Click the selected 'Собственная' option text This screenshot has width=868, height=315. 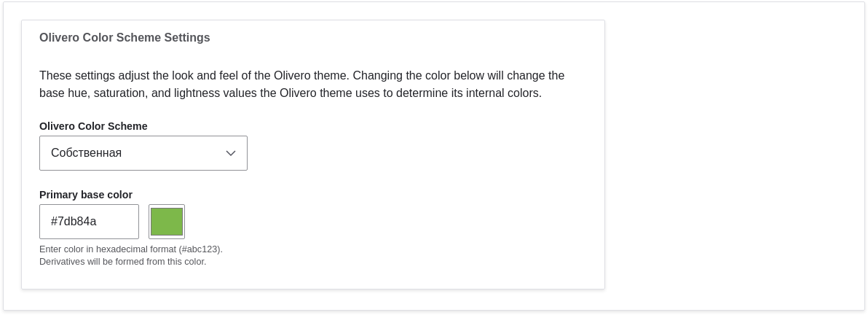tap(86, 153)
